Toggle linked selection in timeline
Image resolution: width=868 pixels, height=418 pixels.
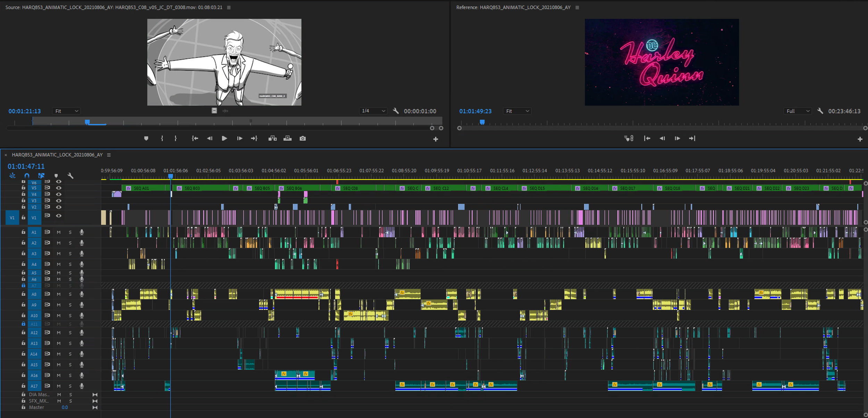(41, 176)
